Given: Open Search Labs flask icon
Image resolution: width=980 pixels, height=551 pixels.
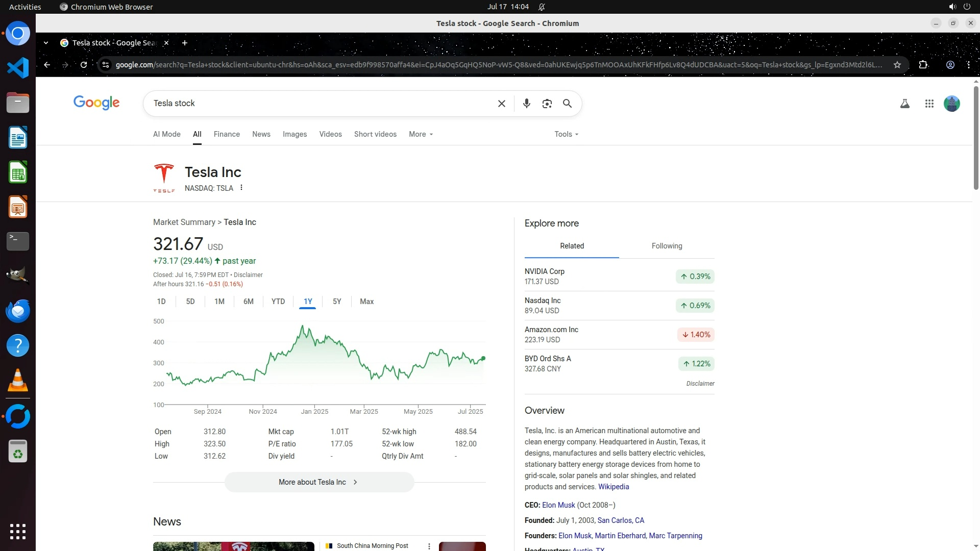Looking at the screenshot, I should click(x=904, y=104).
